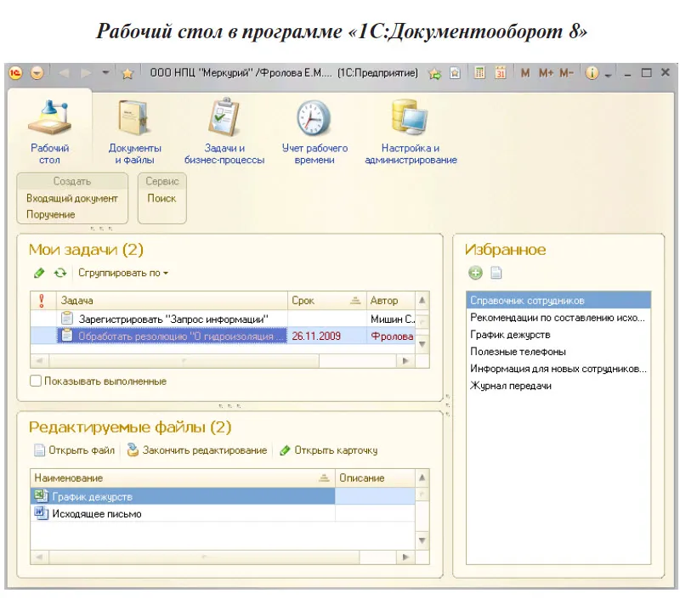Refresh the My tasks list
The height and width of the screenshot is (616, 680).
[59, 273]
